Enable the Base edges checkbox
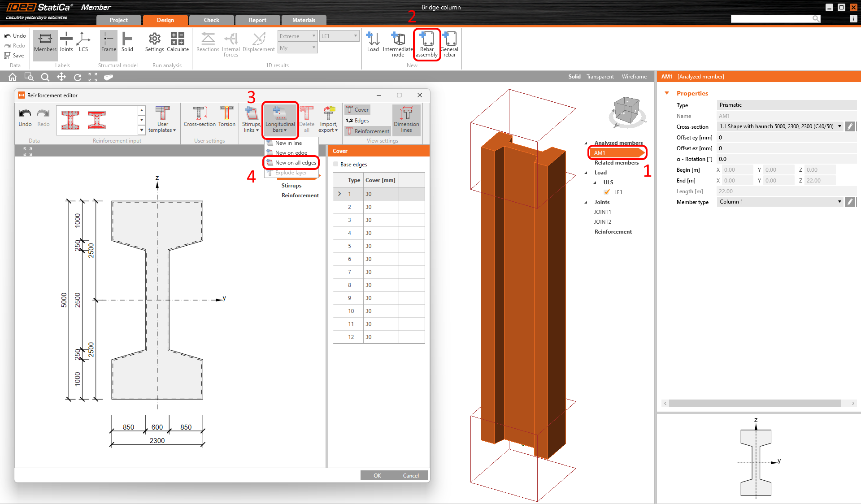 pyautogui.click(x=335, y=164)
